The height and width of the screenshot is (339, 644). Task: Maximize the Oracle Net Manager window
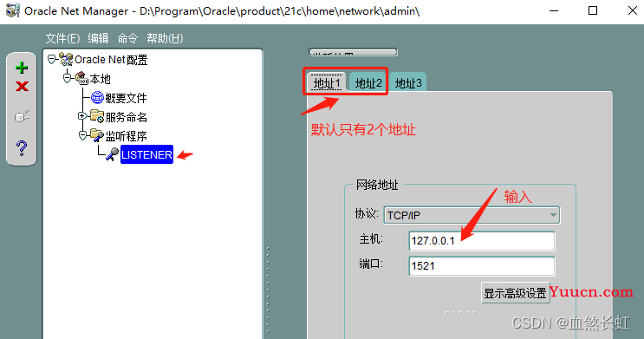(x=593, y=10)
